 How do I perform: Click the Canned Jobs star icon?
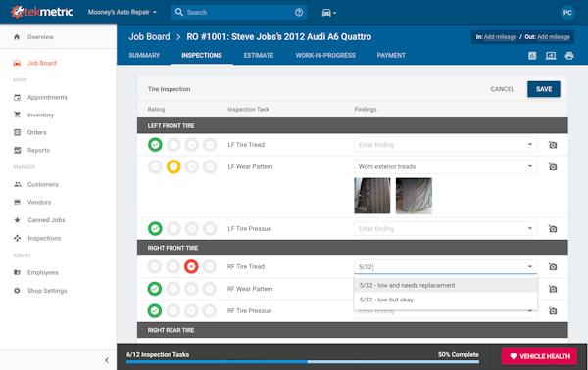click(x=18, y=220)
